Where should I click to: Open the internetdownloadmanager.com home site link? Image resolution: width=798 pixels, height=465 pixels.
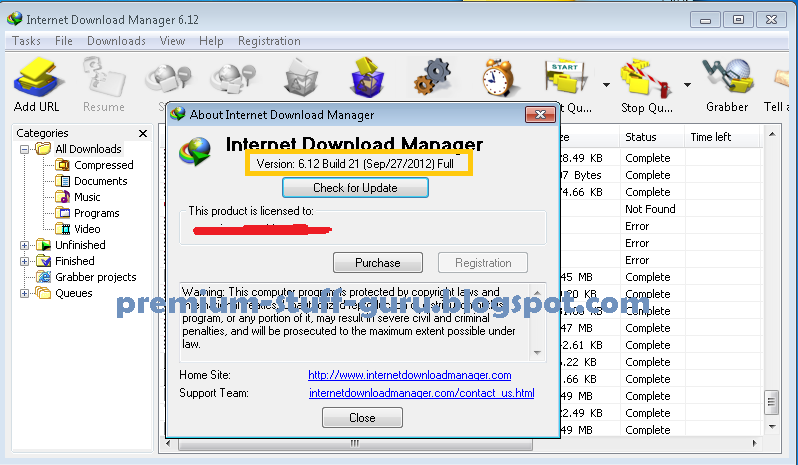(410, 375)
